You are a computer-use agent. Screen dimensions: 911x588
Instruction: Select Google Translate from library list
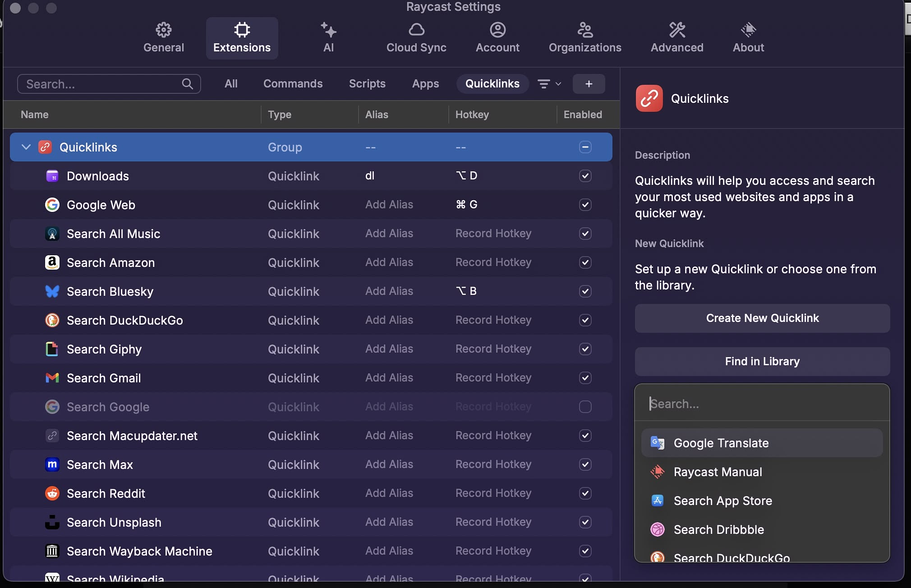tap(762, 443)
